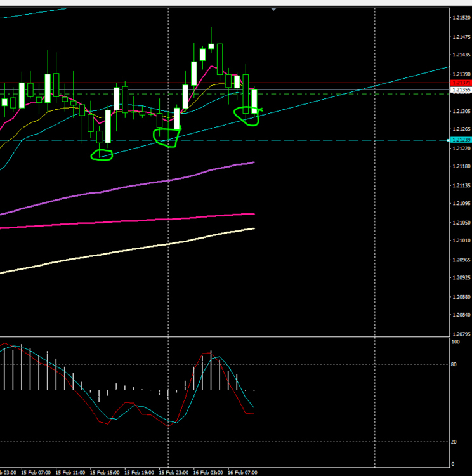Click the 15 Feb 11:00 time label
Screen dimensions: 472x476
70,473
